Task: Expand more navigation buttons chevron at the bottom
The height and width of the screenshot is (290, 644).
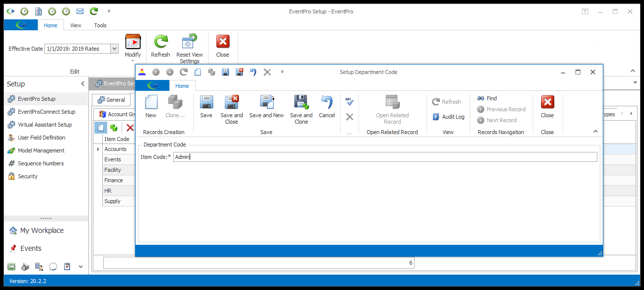Action: pyautogui.click(x=81, y=267)
